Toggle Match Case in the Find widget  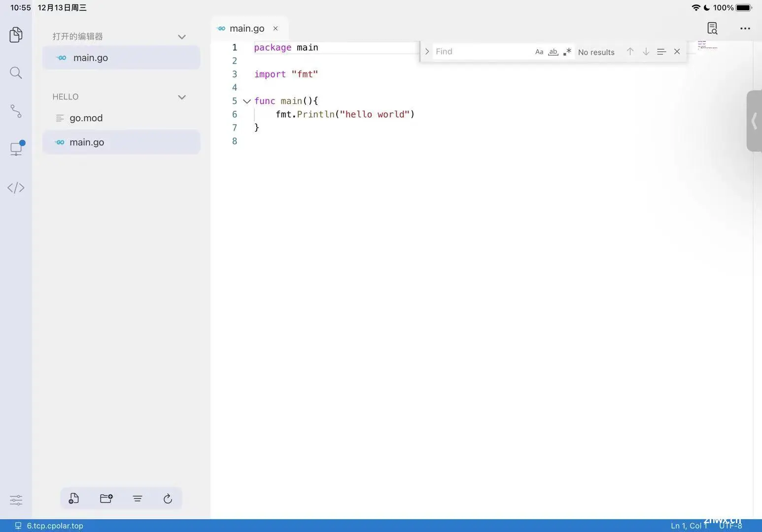point(539,52)
